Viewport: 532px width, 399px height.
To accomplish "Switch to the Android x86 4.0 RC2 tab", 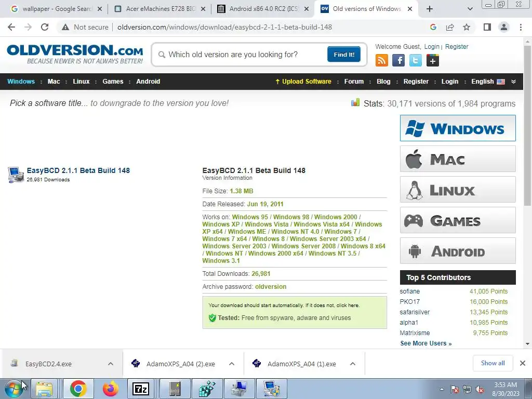I will tap(263, 9).
